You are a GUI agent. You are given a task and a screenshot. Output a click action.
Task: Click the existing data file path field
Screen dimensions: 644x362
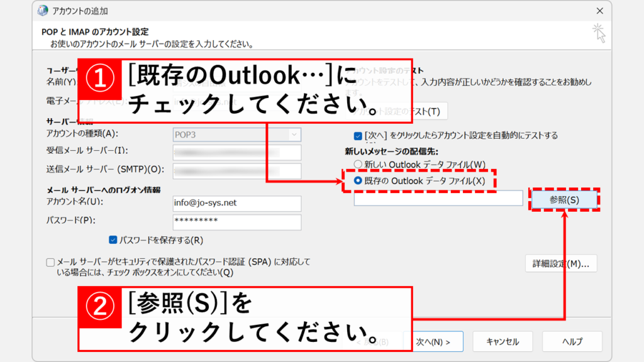click(x=438, y=198)
